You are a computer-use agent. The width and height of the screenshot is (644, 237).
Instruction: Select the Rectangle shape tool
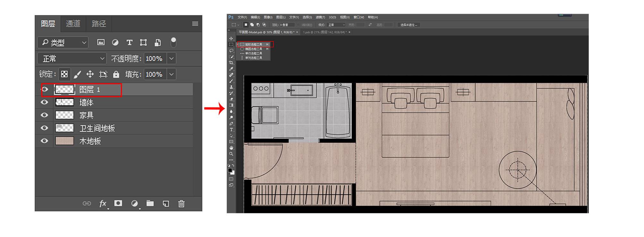(231, 141)
